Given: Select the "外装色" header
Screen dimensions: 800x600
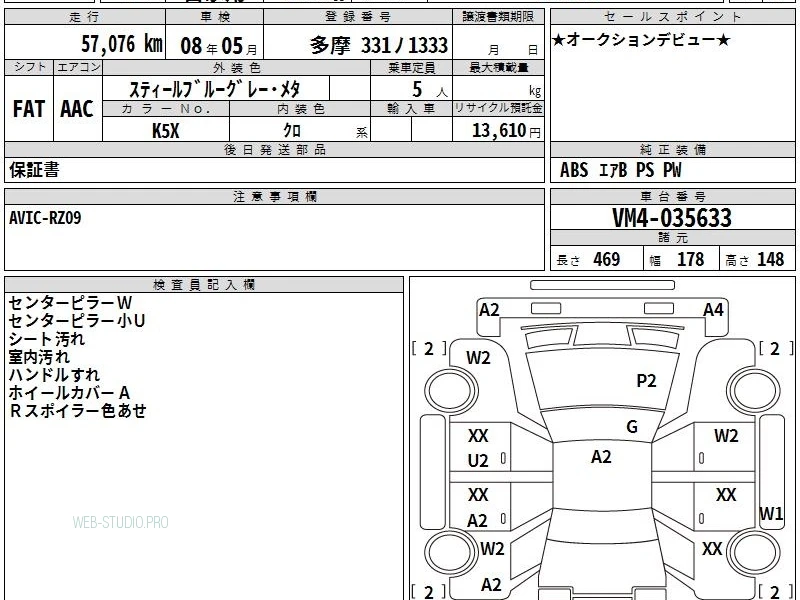Looking at the screenshot, I should [236, 68].
